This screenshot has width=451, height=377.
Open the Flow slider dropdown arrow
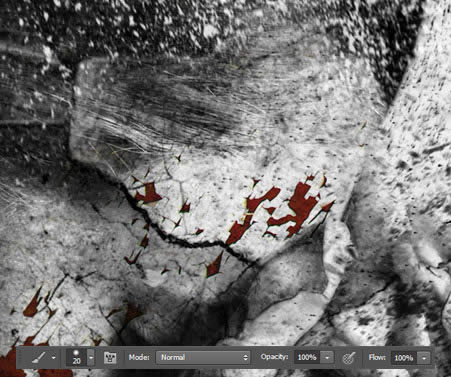(424, 358)
